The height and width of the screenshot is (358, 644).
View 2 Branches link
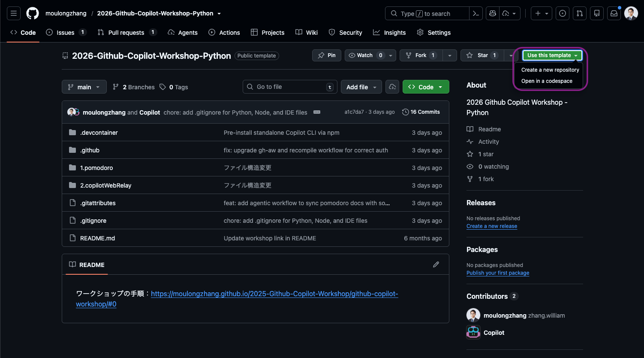tap(133, 87)
